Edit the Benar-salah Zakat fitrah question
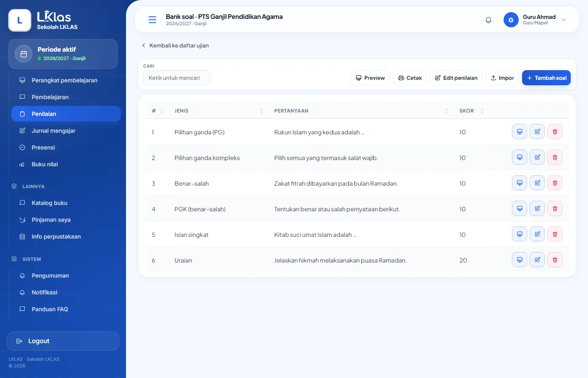Viewport: 588px width, 378px height. (537, 183)
